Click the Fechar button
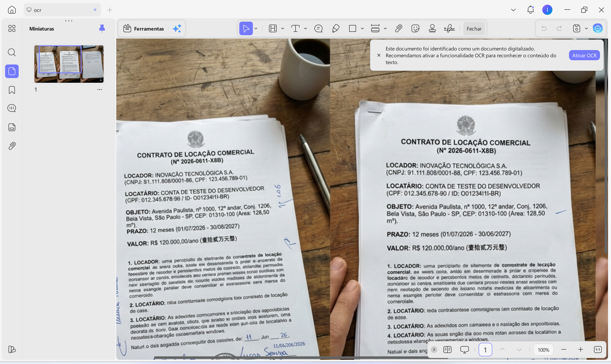The image size is (611, 364). 474,28
